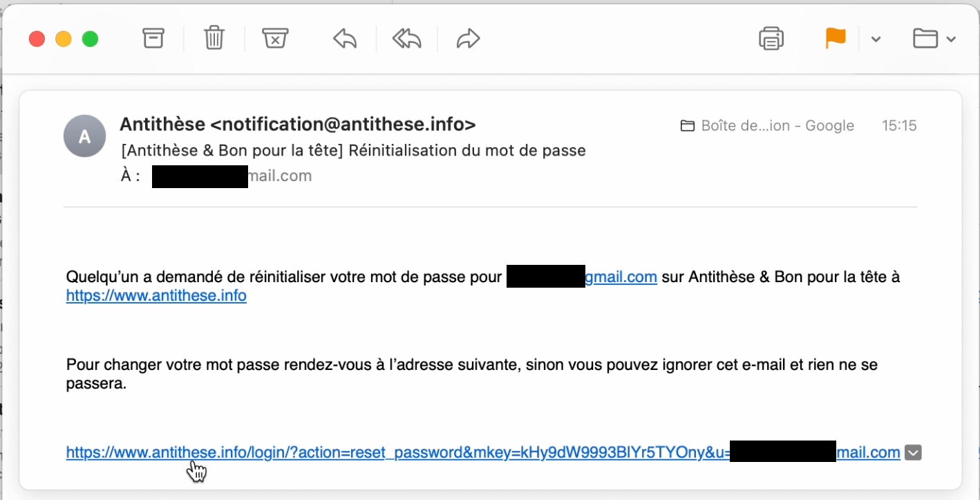The image size is (980, 500).
Task: Flag the message with the orange flag
Action: (x=836, y=38)
